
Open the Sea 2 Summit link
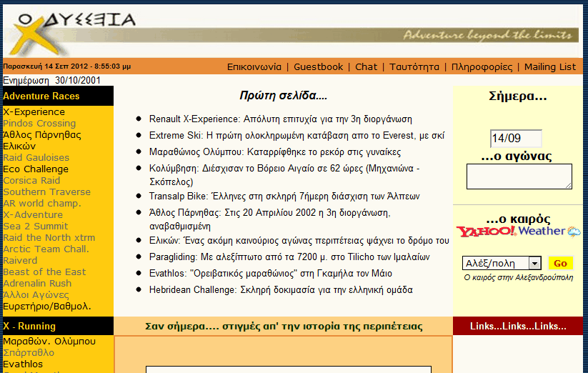click(x=36, y=226)
